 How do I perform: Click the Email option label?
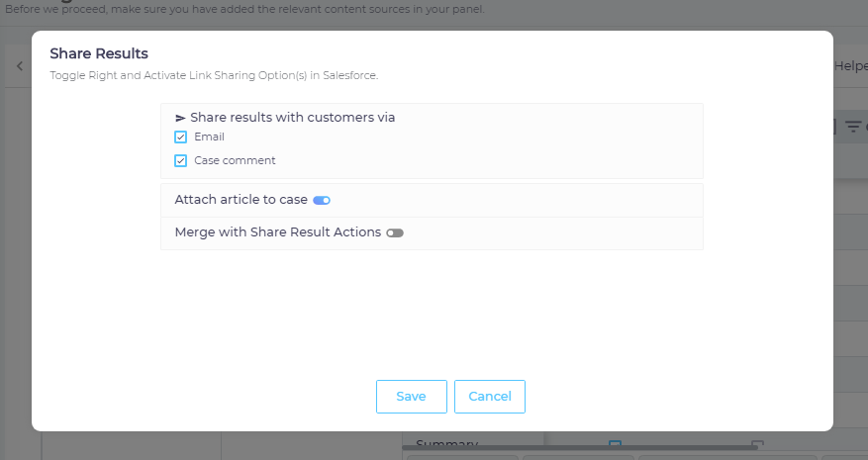pos(209,138)
